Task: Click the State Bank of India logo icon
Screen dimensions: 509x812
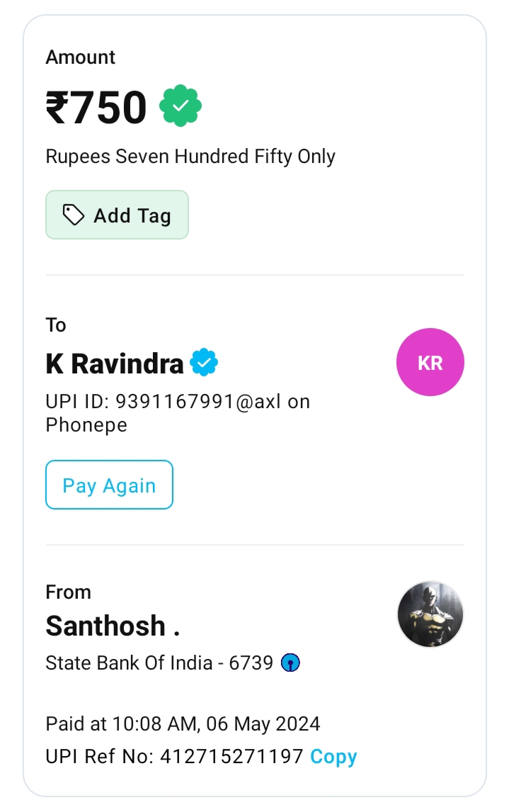Action: pos(290,663)
